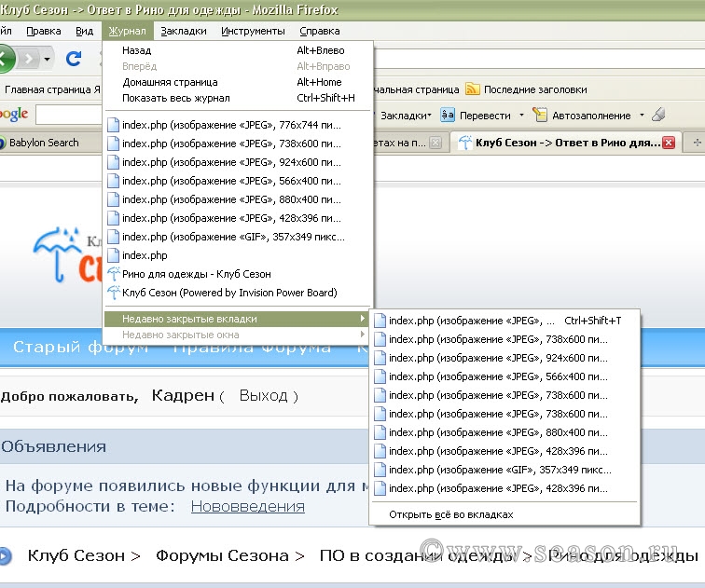Click the Выход logout link
705x588 pixels.
tap(264, 396)
